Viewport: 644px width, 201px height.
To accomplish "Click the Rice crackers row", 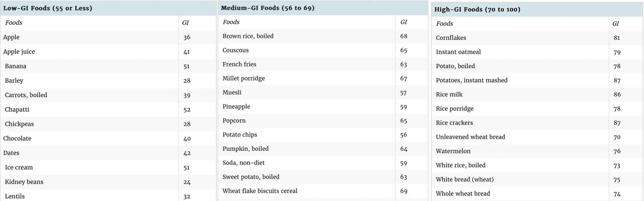I will 537,123.
